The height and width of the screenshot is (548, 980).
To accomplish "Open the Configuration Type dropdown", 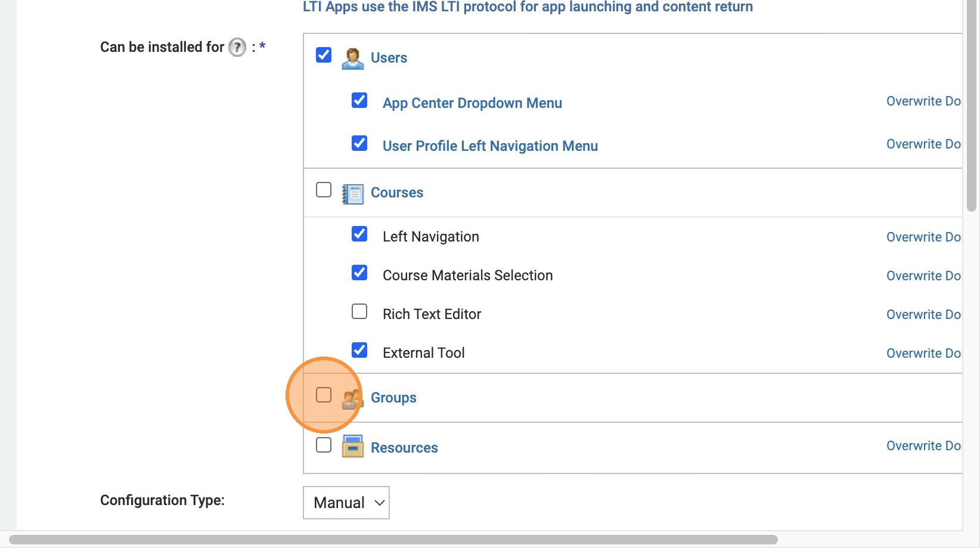I will (x=346, y=503).
